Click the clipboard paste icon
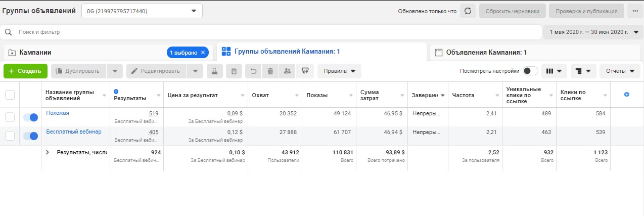The image size is (644, 216). pyautogui.click(x=234, y=71)
